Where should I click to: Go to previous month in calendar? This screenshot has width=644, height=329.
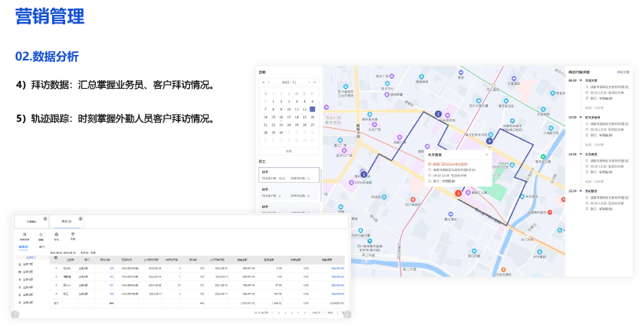[x=269, y=82]
